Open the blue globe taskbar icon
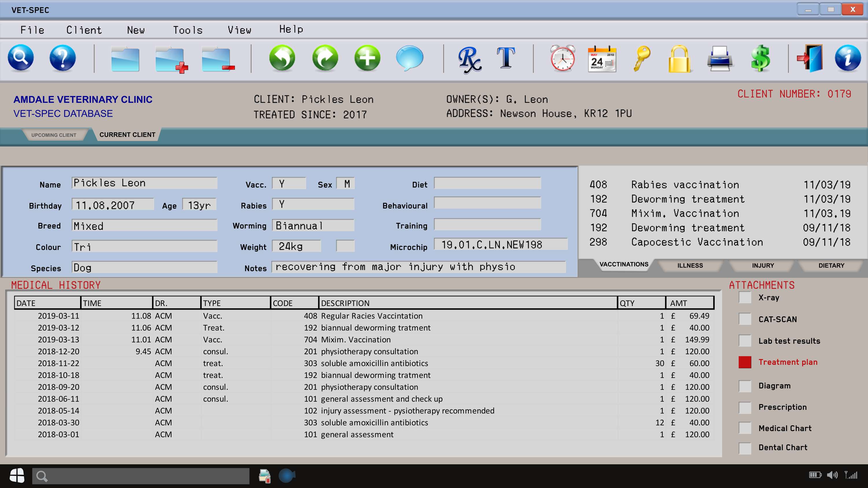Screen dimensions: 868x488 pyautogui.click(x=286, y=476)
